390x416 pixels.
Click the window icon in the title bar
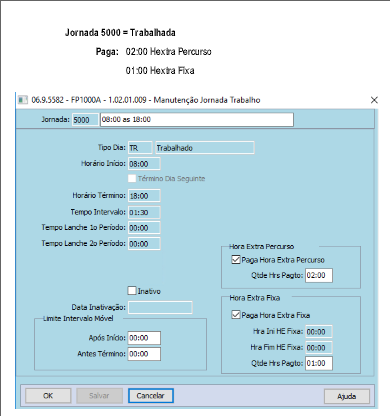(23, 100)
